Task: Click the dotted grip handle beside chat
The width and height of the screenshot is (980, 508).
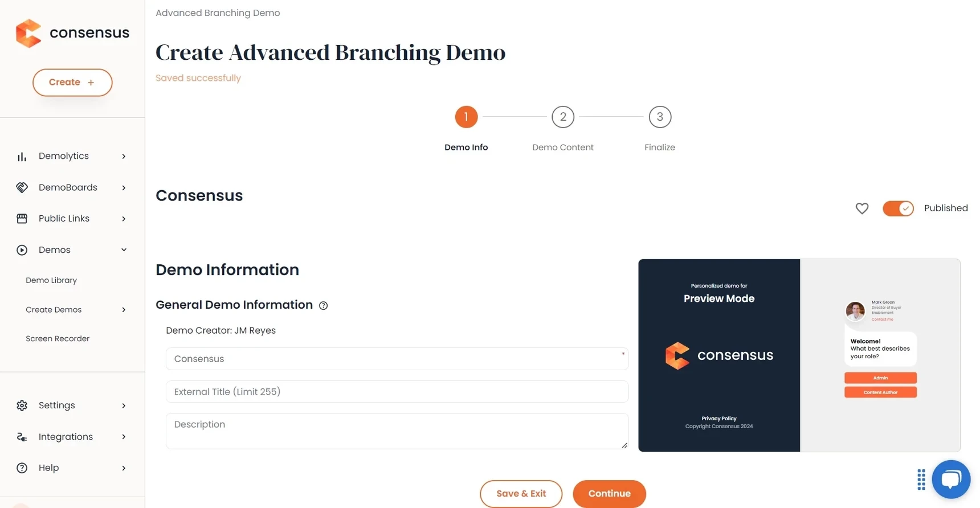Action: click(921, 480)
